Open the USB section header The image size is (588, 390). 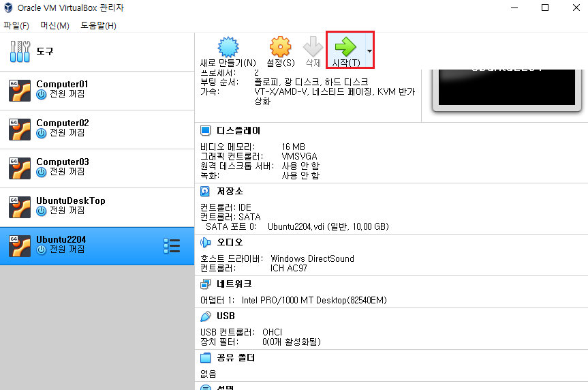pyautogui.click(x=226, y=316)
